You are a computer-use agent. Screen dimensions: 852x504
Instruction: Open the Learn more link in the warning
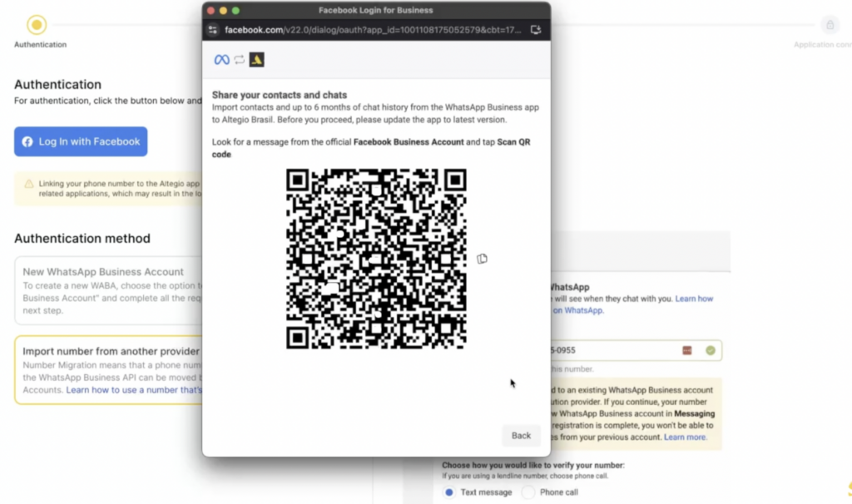[x=686, y=437]
